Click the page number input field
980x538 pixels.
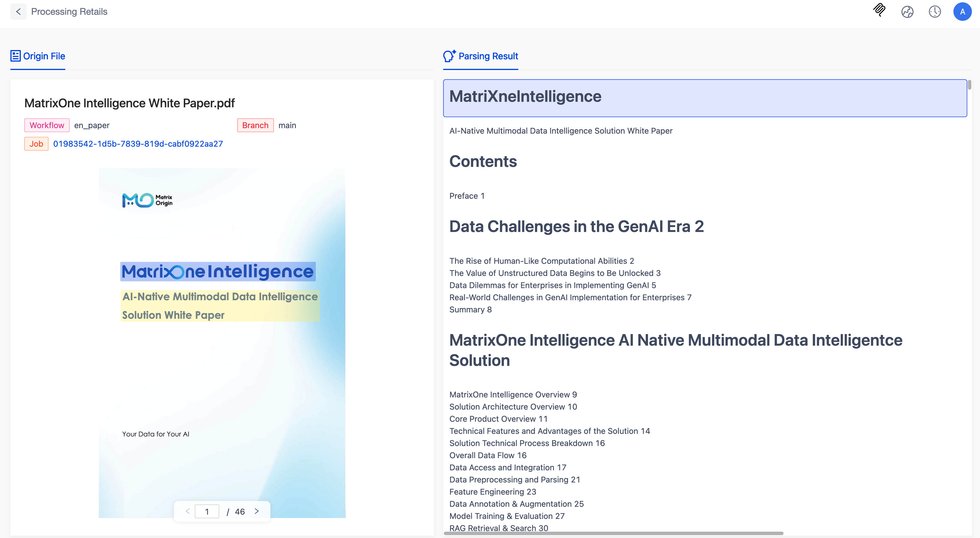tap(207, 511)
